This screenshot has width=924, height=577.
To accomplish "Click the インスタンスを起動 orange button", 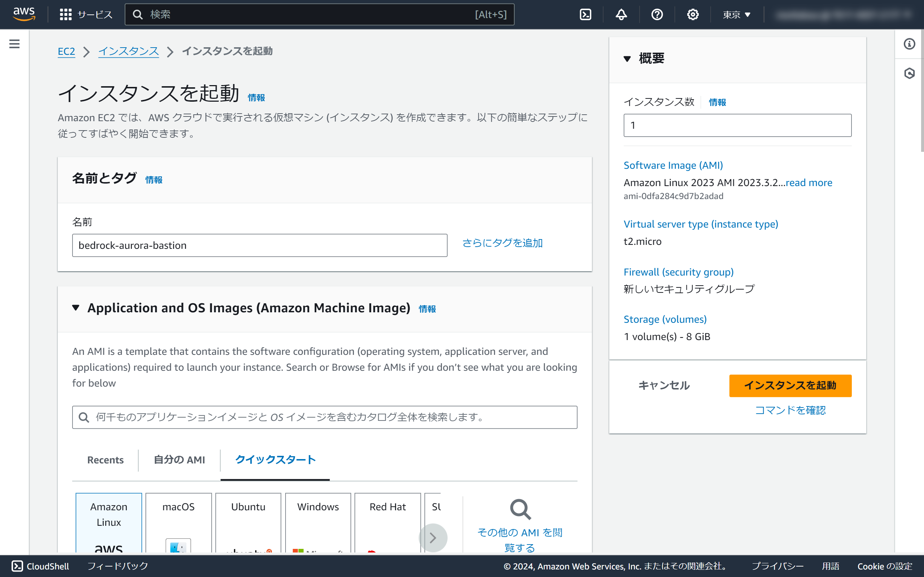I will pos(790,386).
